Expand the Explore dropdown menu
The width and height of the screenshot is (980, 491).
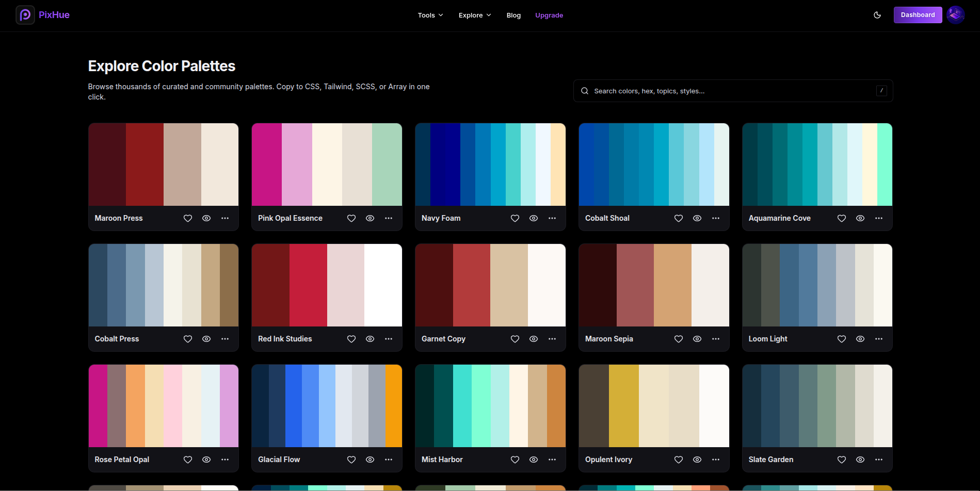(x=475, y=15)
